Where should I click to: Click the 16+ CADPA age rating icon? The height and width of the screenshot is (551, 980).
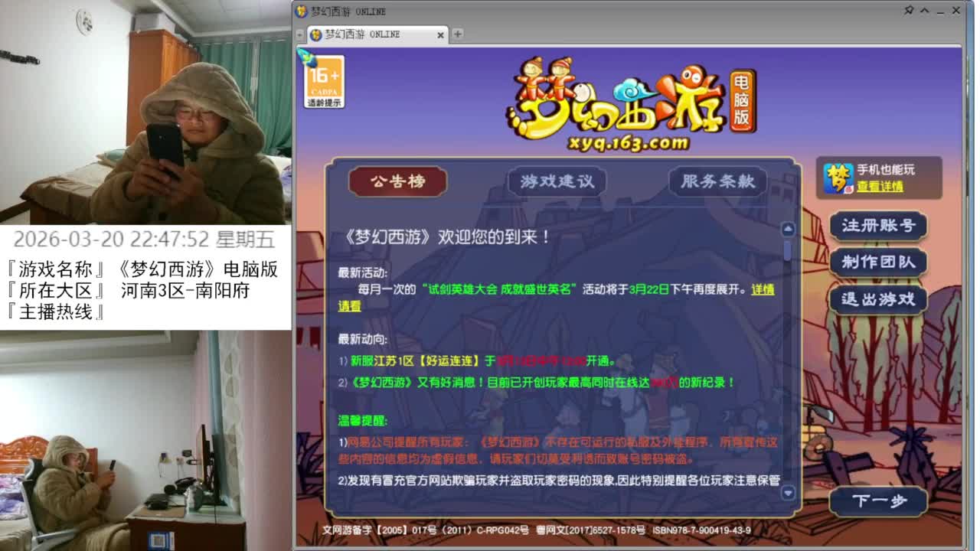(325, 82)
